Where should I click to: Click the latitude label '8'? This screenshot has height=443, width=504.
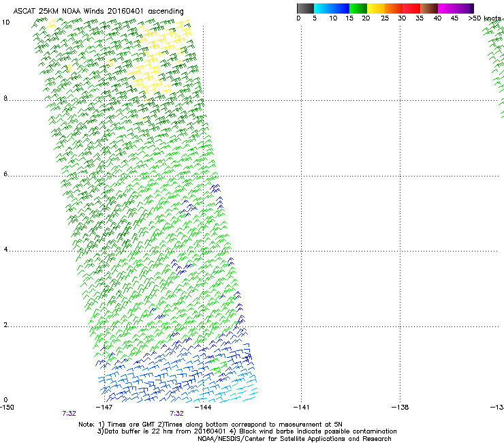(5, 98)
